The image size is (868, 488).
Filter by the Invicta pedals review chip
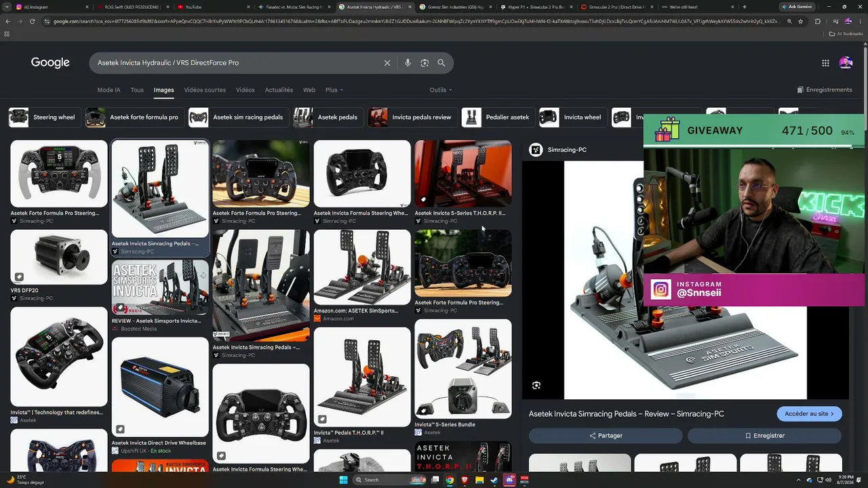point(412,117)
